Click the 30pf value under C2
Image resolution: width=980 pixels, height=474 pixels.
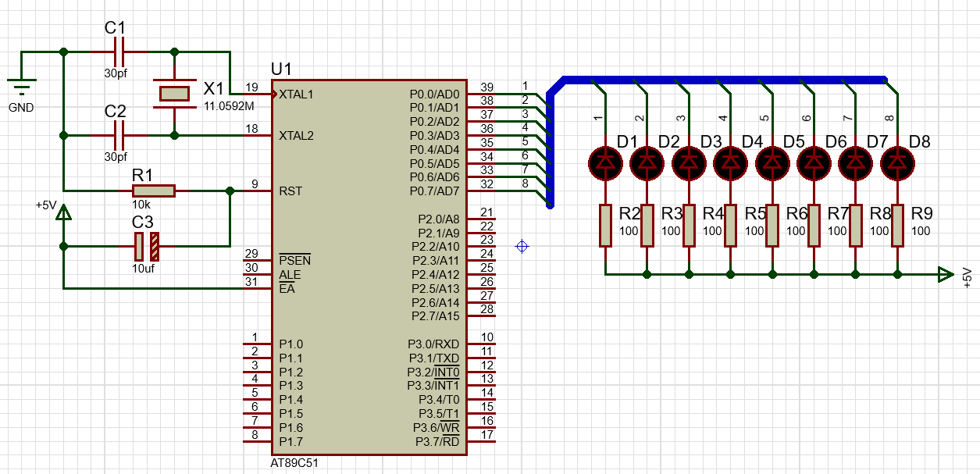point(116,157)
